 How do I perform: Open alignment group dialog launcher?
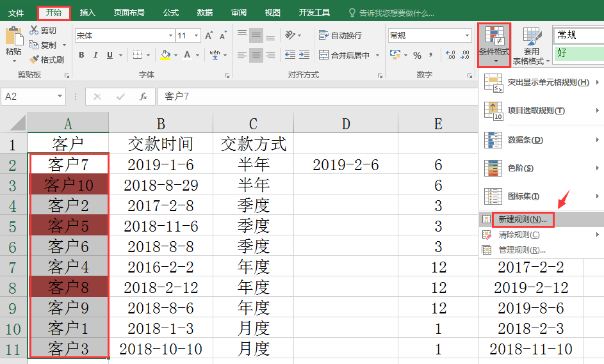coord(380,75)
